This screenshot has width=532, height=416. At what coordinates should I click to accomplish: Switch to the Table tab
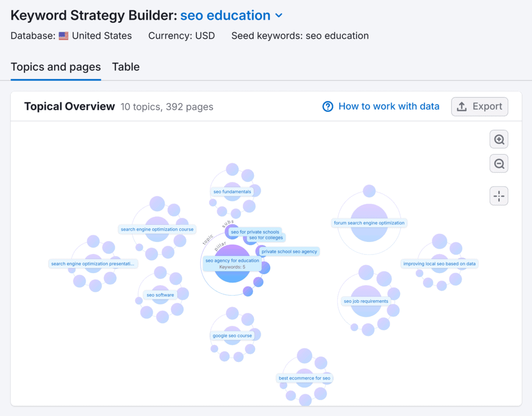pos(125,67)
